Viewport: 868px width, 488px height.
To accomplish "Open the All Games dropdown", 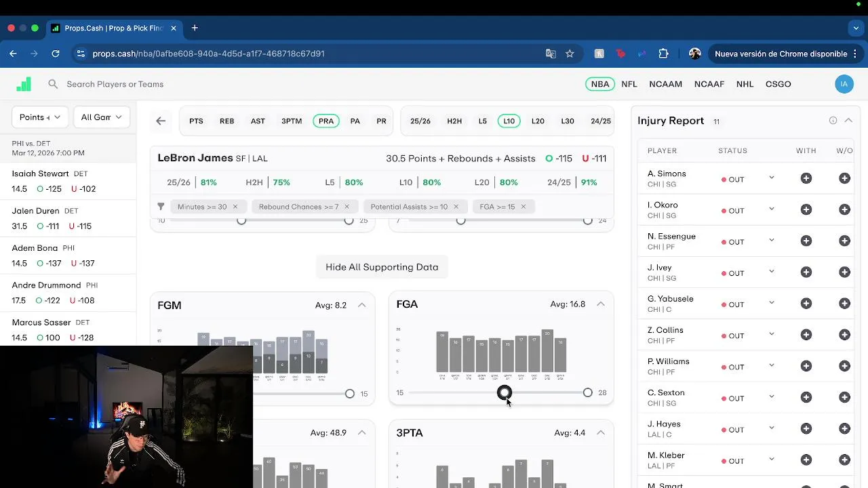I will (x=101, y=117).
